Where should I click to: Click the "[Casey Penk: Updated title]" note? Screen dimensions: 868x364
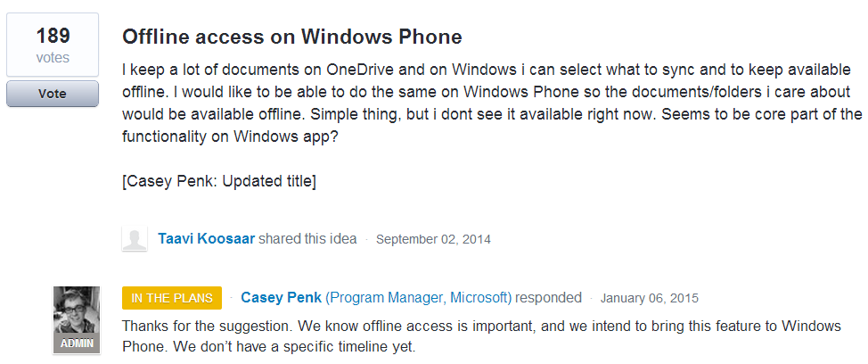[219, 181]
